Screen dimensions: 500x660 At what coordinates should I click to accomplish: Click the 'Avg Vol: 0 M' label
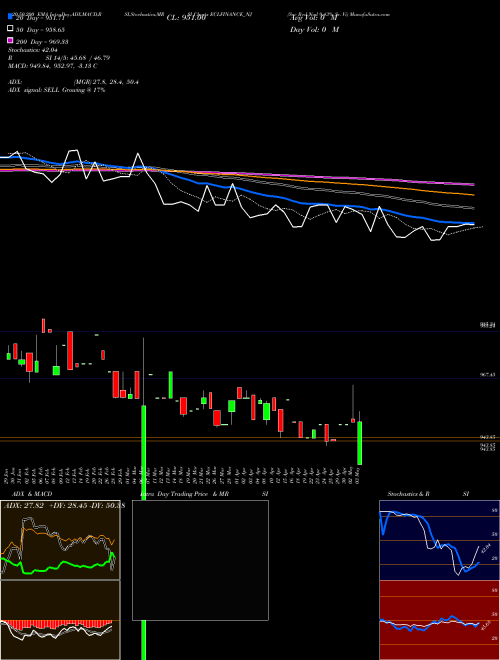[x=314, y=18]
